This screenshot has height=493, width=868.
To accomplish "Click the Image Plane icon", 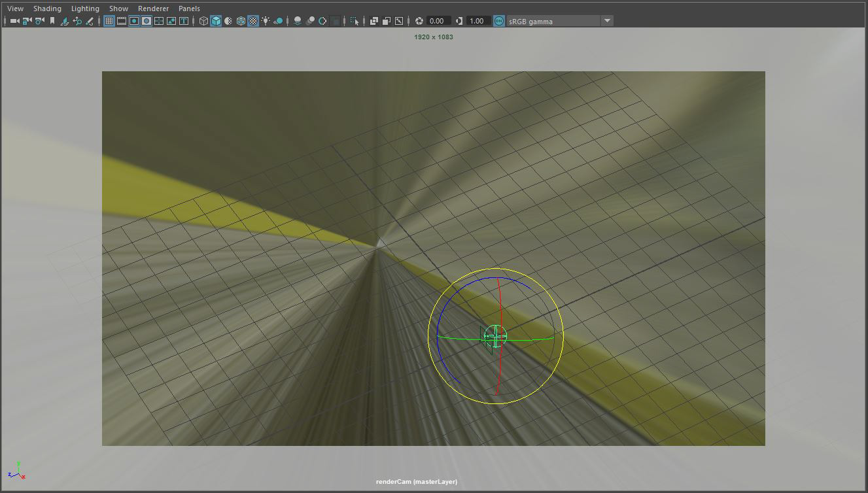I will coord(65,21).
